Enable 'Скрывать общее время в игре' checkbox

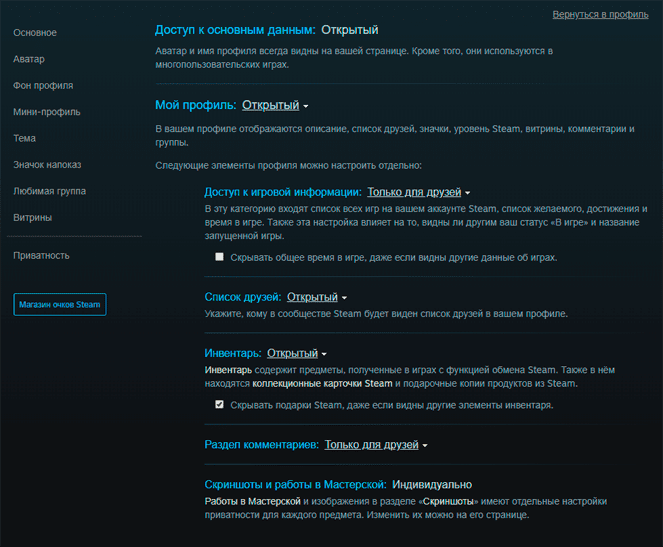coord(219,257)
